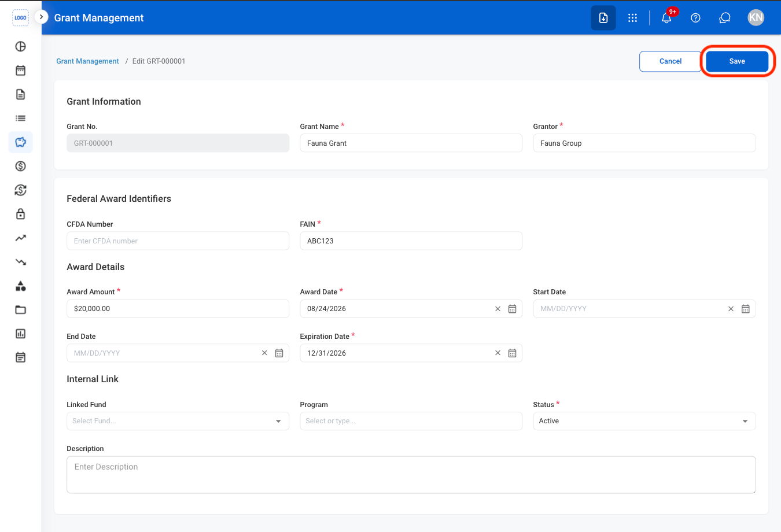Image resolution: width=781 pixels, height=532 pixels.
Task: Clear the Start Date with X icon
Action: 731,309
